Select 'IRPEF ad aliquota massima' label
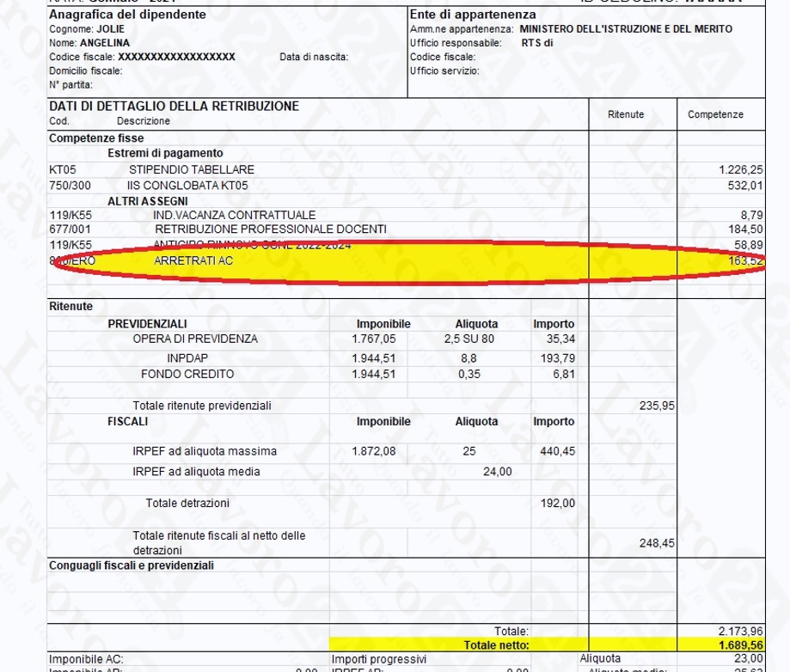 tap(205, 451)
